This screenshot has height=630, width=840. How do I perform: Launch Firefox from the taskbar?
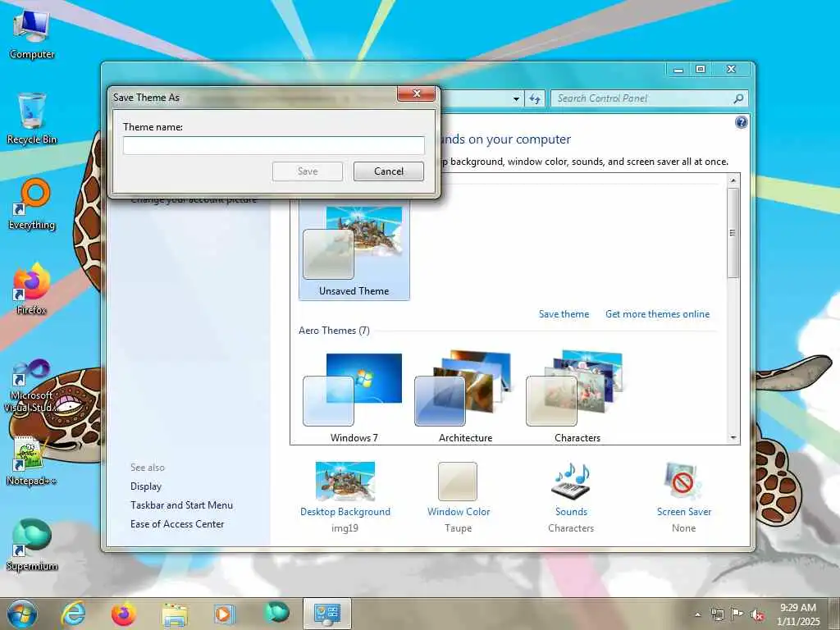click(x=123, y=614)
